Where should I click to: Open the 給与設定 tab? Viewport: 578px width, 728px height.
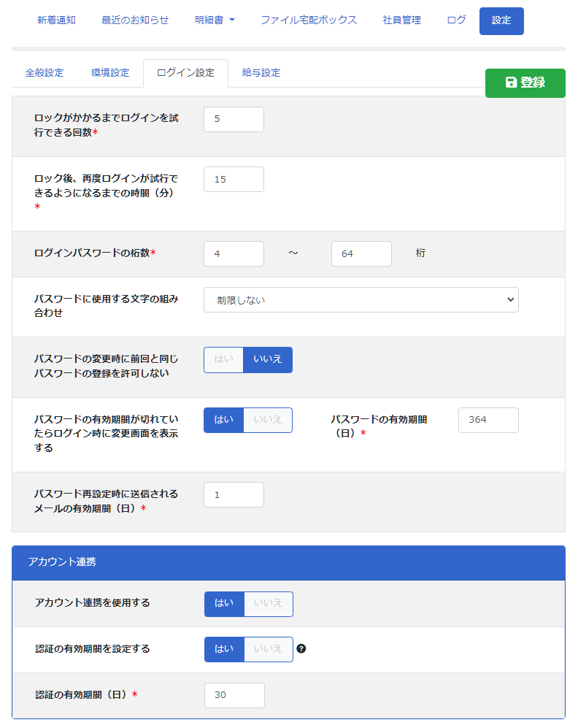(261, 73)
